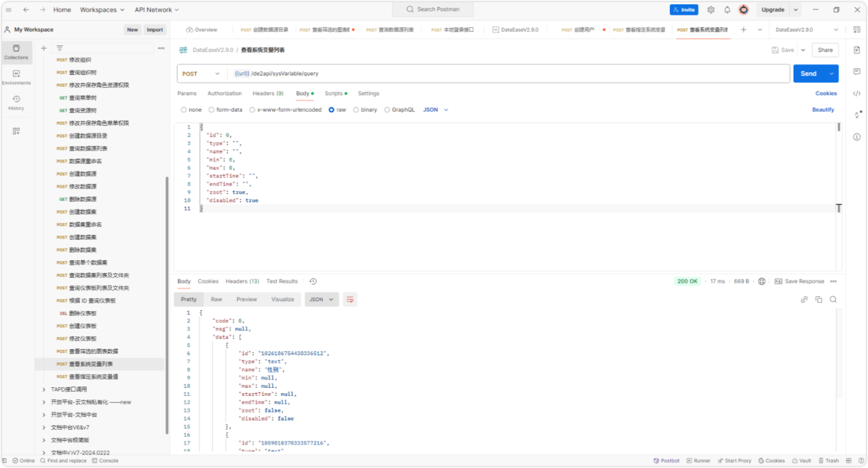Click the Import button in My Workspace

pos(155,30)
